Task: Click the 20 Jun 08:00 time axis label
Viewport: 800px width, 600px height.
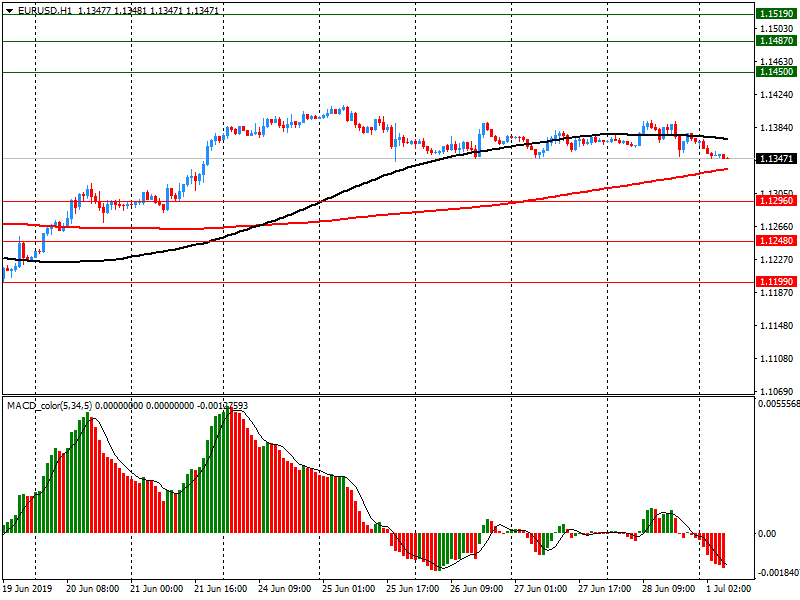Action: coord(92,589)
